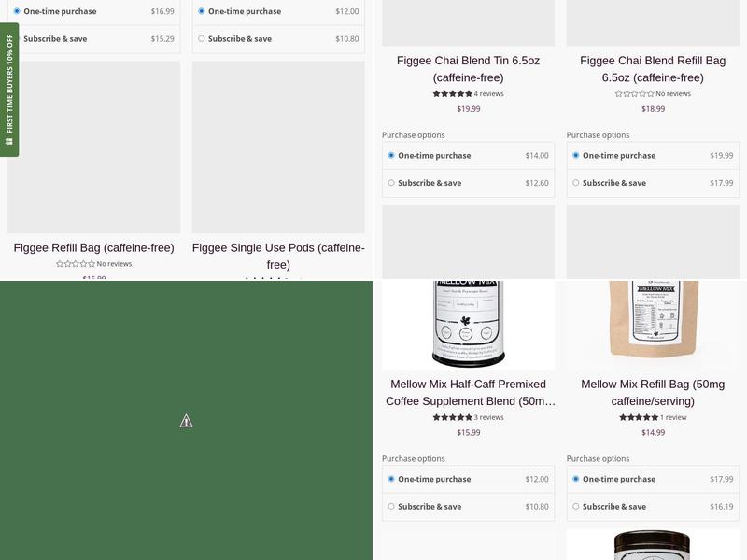The height and width of the screenshot is (560, 747).
Task: Choose the $15.29 Subscribe & save option
Action: click(x=17, y=39)
